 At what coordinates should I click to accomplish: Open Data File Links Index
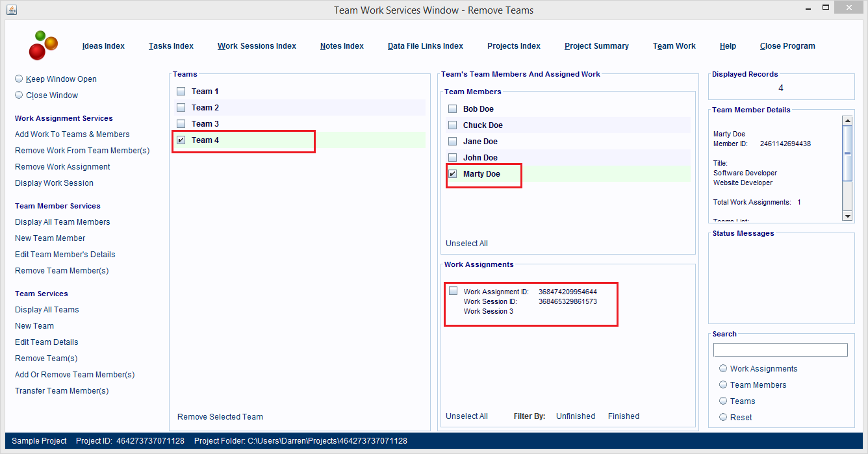(426, 46)
